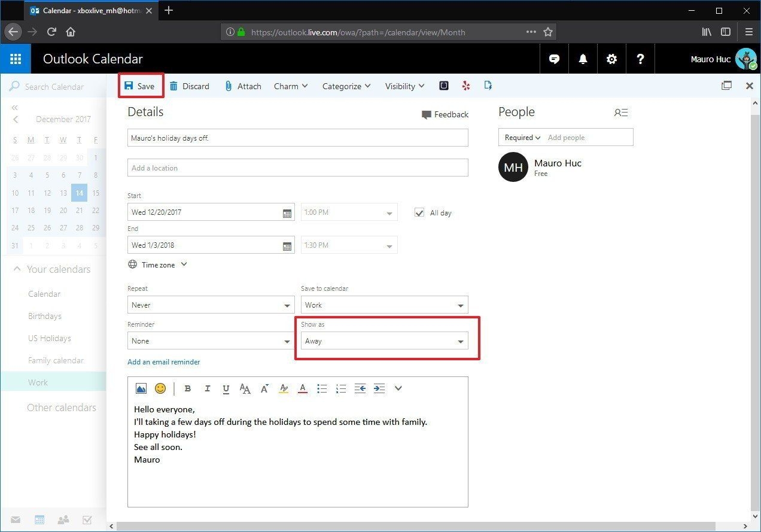Switch to People via contacts icon
Viewport: 761px width, 532px height.
tap(63, 519)
